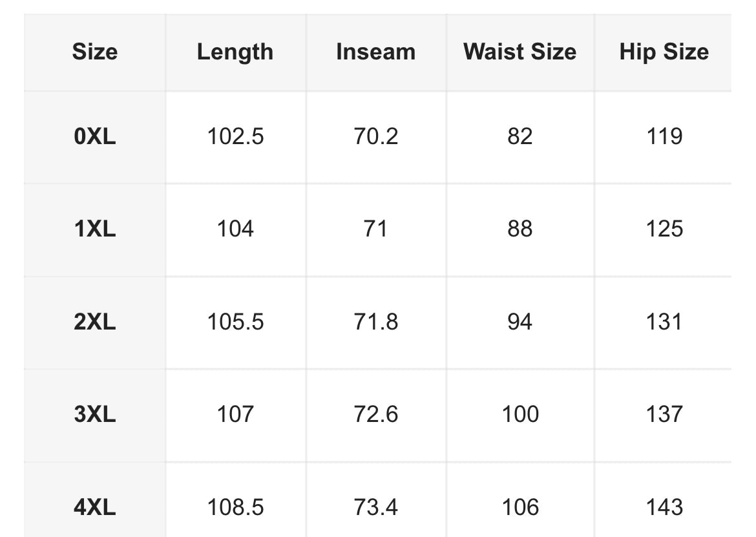Select hip size value 119
This screenshot has width=756, height=537.
(x=664, y=136)
